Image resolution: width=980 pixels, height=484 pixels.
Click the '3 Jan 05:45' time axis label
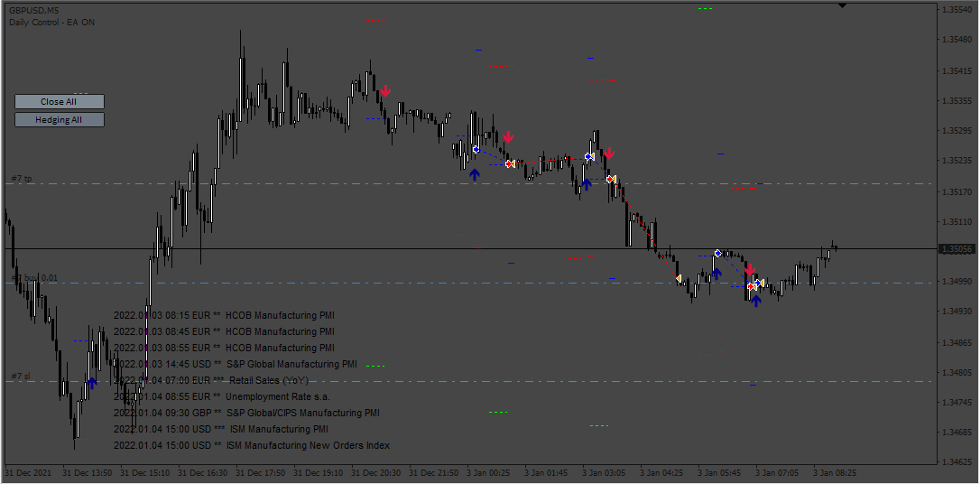[x=720, y=473]
